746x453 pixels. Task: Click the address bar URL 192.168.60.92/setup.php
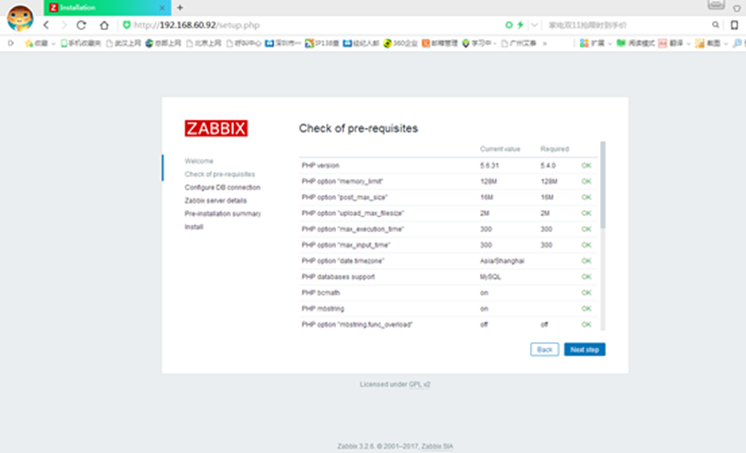[196, 25]
